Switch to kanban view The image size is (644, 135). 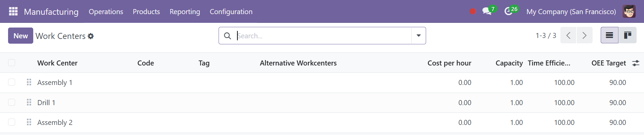(x=628, y=35)
